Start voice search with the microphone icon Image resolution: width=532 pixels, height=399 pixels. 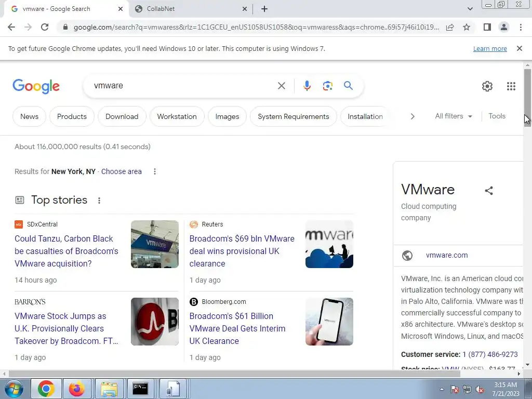[307, 86]
